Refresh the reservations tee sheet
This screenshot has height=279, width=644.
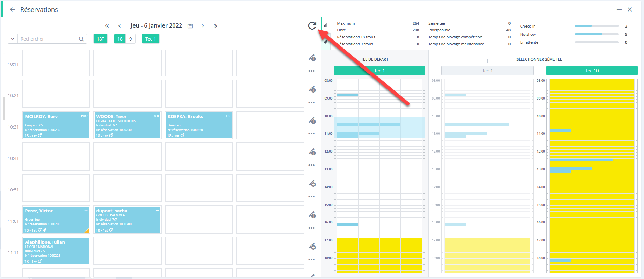pos(312,25)
